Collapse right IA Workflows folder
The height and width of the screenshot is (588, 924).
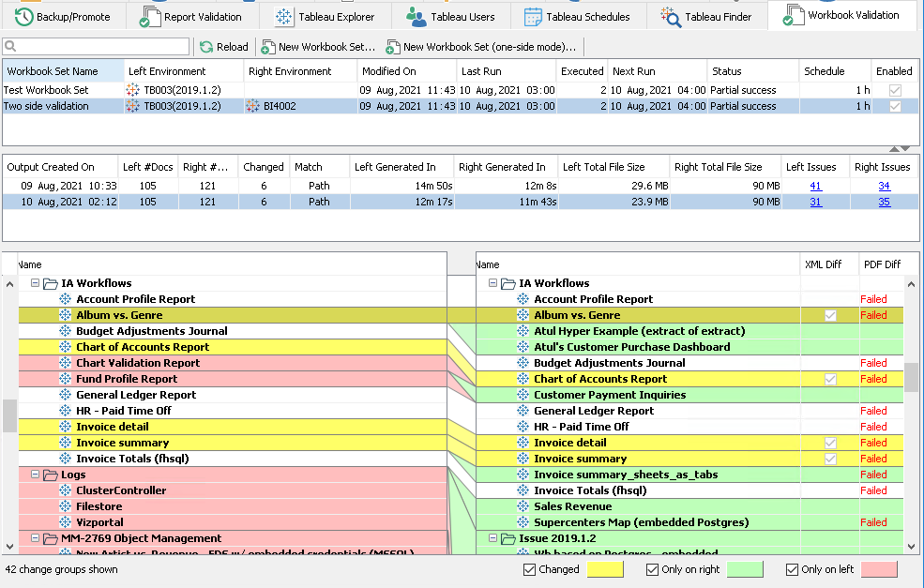[492, 283]
